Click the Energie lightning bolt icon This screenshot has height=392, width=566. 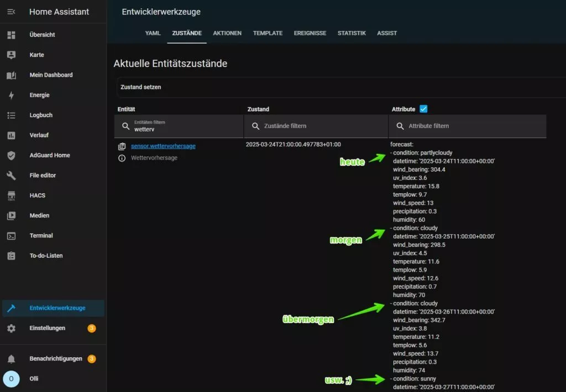coord(11,95)
